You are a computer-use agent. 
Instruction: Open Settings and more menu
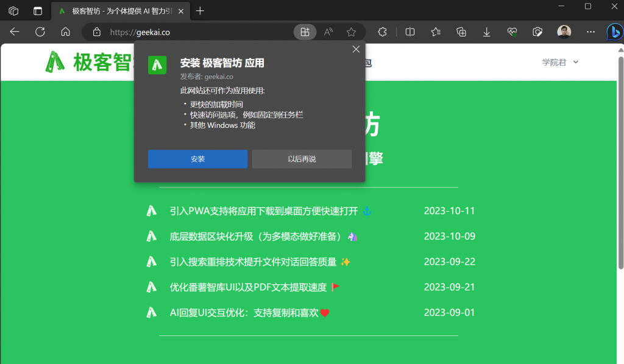(x=591, y=32)
